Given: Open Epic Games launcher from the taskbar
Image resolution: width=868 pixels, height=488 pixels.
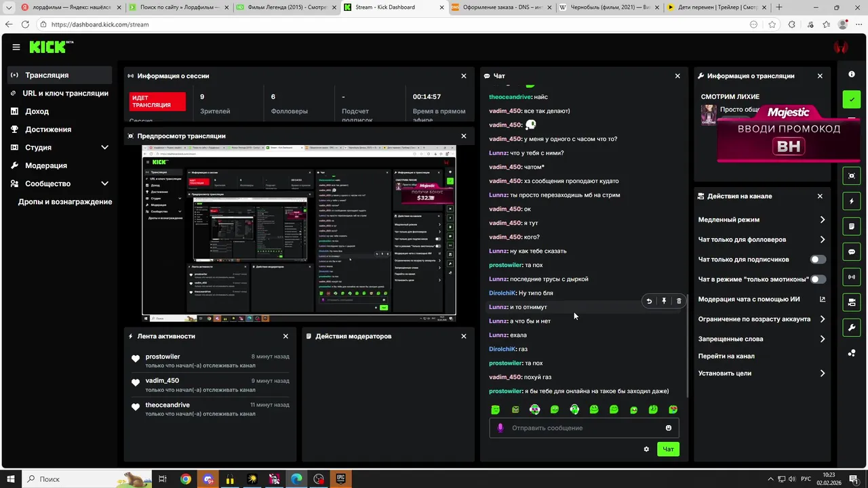Looking at the screenshot, I should [x=341, y=479].
